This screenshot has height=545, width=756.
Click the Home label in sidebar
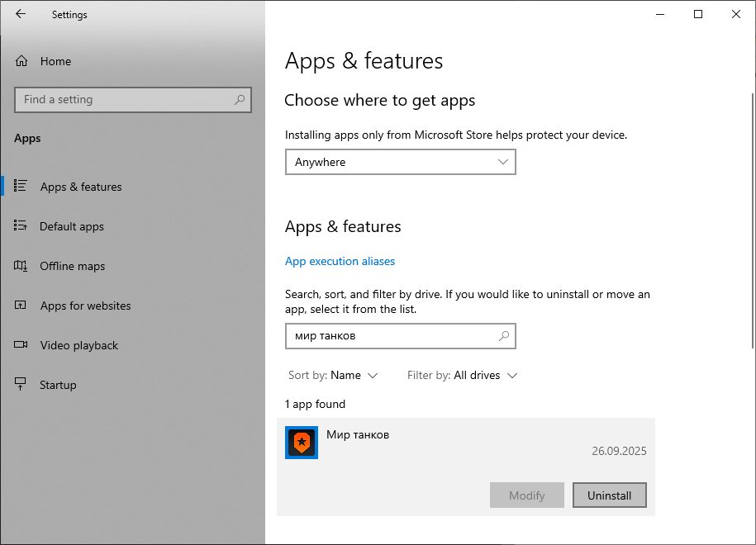click(x=55, y=61)
